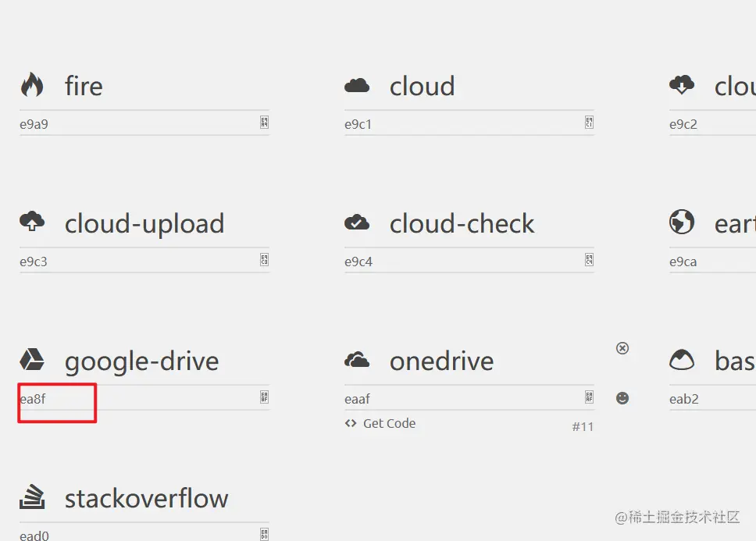The image size is (756, 541).
Task: Click the glyph preview box in stackoverflow row
Action: (x=264, y=534)
